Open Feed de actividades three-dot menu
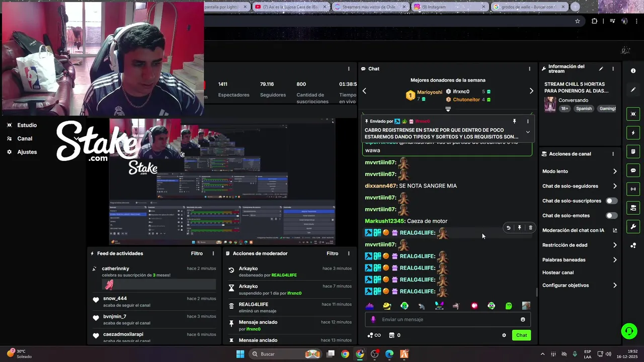Image resolution: width=644 pixels, height=362 pixels. pos(213,253)
